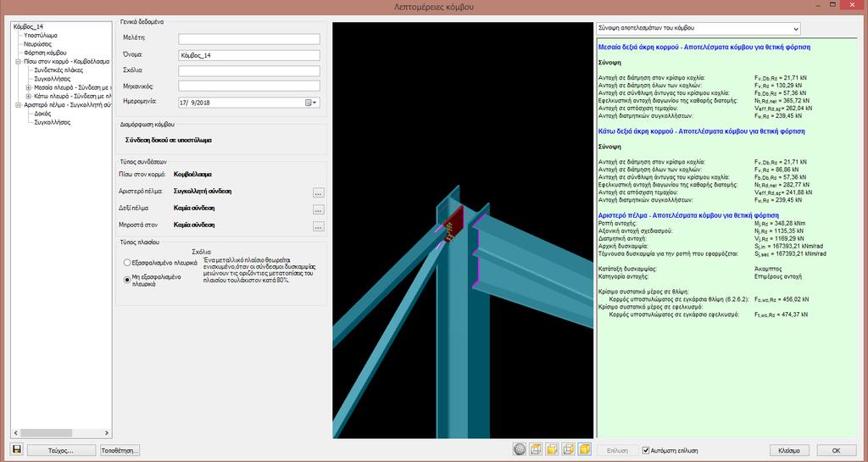Collapse the Πίσω στον κορμό tree node

point(19,61)
